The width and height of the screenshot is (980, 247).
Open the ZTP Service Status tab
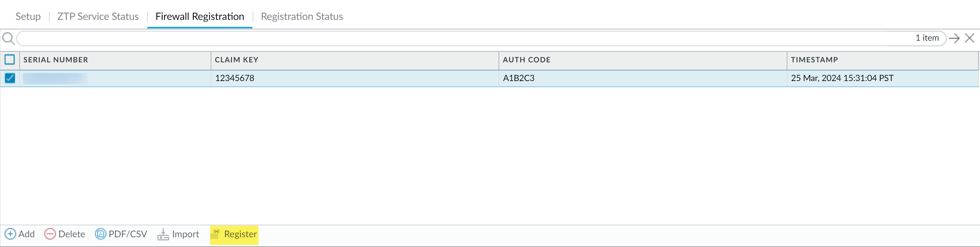tap(98, 16)
